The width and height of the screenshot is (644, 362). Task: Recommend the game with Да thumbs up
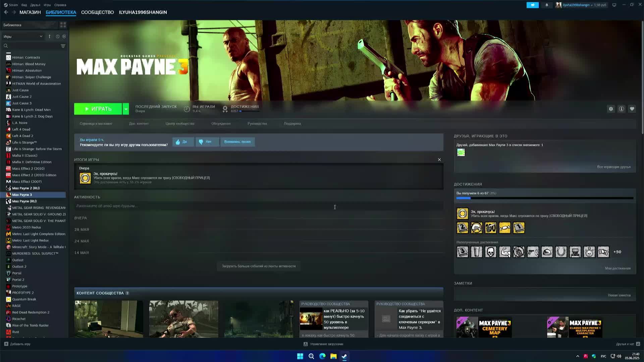point(183,142)
